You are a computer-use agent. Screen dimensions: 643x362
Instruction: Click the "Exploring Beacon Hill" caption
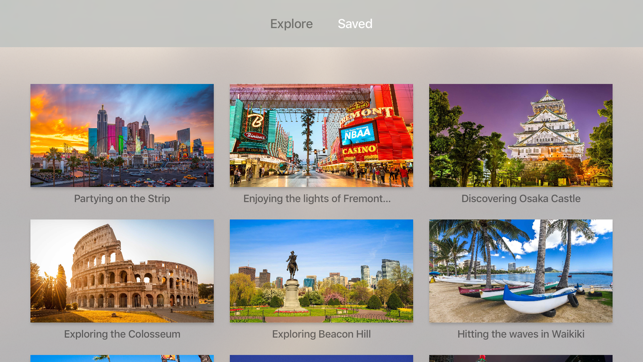click(x=322, y=334)
